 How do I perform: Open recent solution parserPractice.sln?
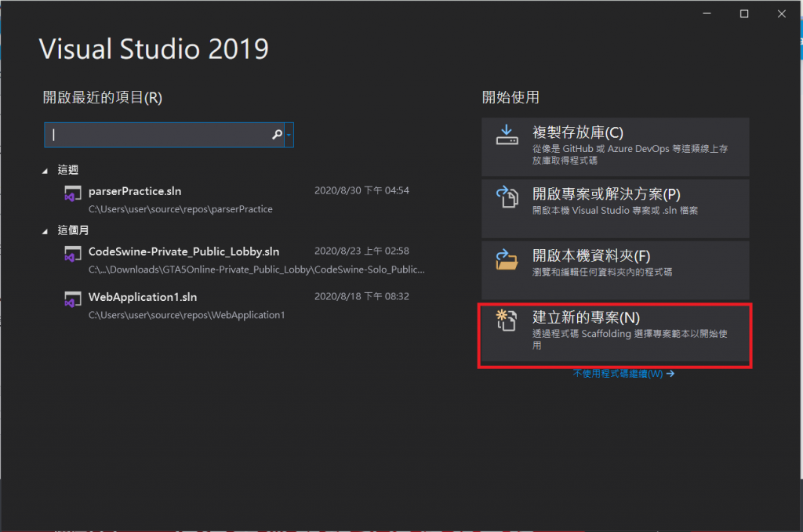coord(135,191)
